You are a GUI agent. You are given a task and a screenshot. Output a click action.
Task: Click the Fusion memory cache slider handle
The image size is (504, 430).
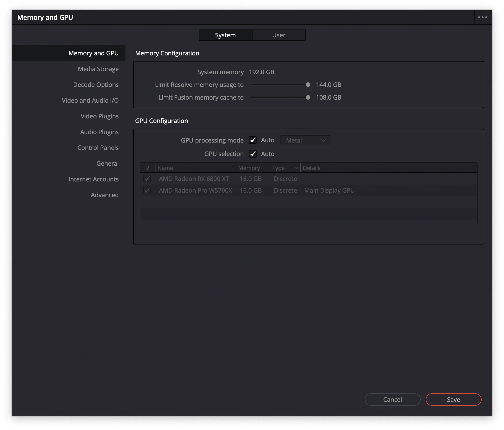(308, 97)
